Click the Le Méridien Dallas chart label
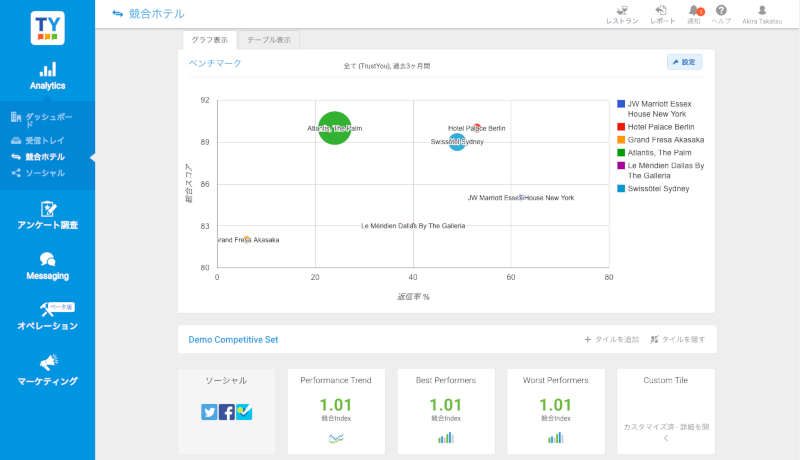Screen dimensions: 800x460 click(413, 226)
